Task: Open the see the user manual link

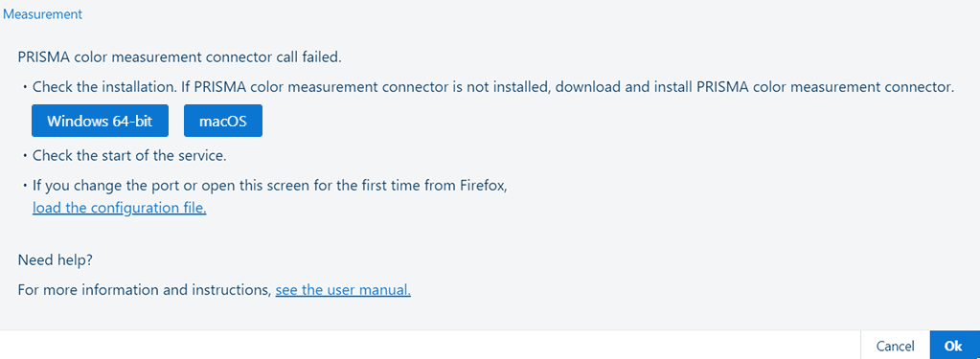Action: [343, 290]
